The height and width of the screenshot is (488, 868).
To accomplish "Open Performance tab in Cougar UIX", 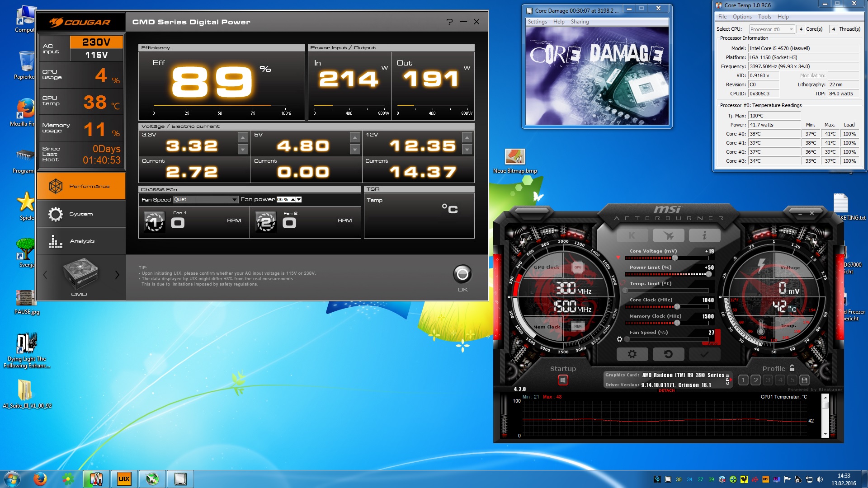I will [81, 186].
